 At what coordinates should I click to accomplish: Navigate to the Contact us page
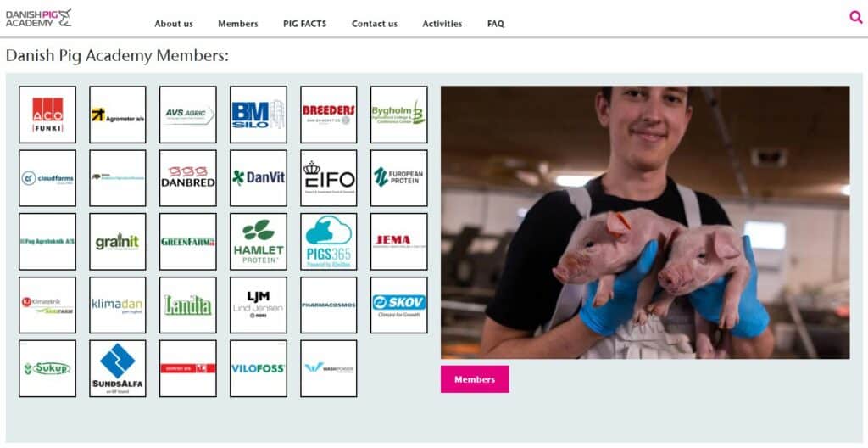pyautogui.click(x=375, y=24)
